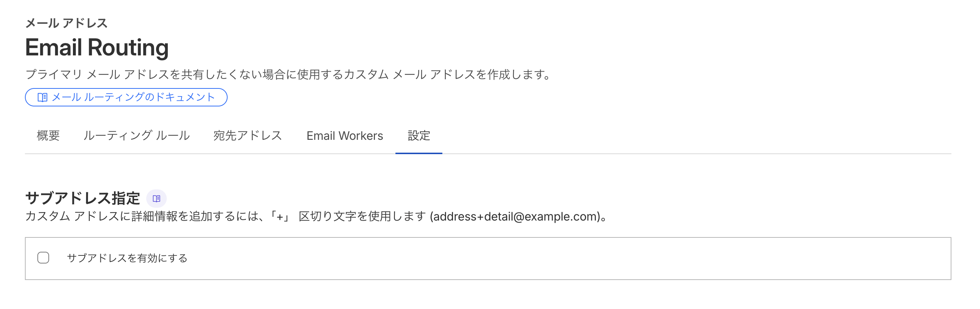
Task: Select the 宛先アドレス tab
Action: [x=248, y=136]
